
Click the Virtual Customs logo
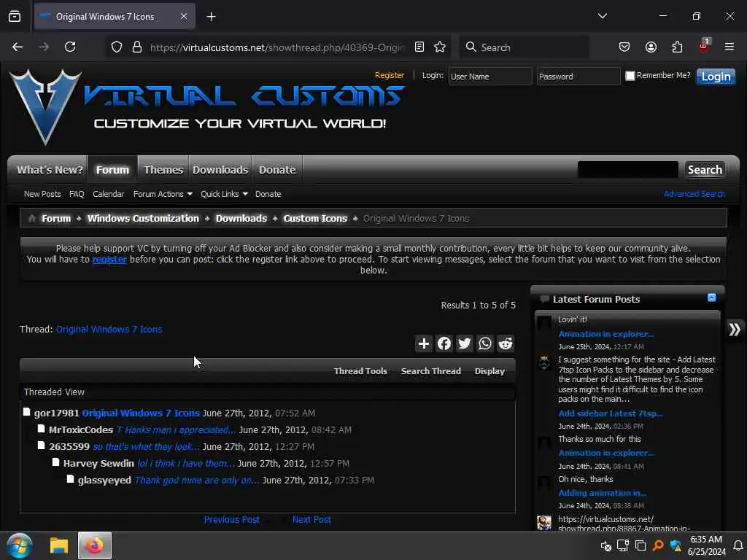206,107
